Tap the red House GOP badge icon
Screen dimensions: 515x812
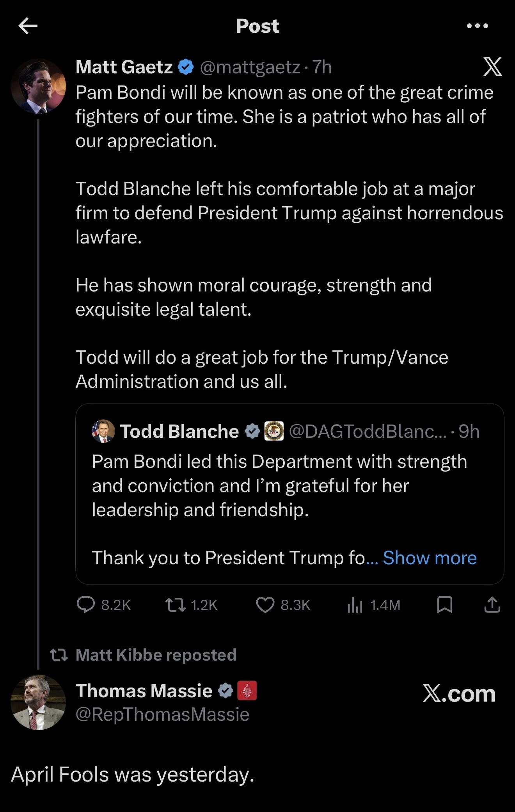point(247,691)
